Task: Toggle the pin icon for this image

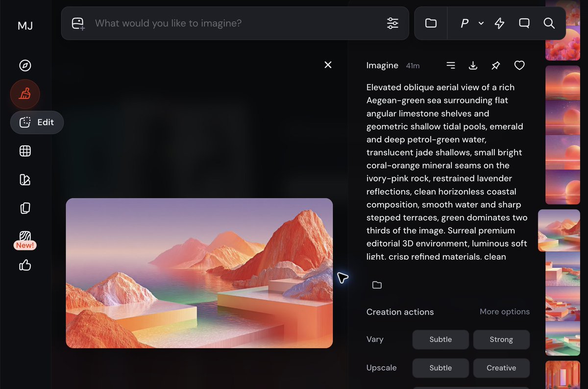Action: [495, 65]
